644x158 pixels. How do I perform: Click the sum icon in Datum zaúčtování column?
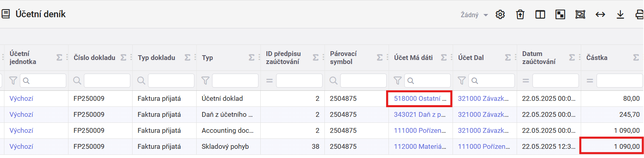coord(572,58)
